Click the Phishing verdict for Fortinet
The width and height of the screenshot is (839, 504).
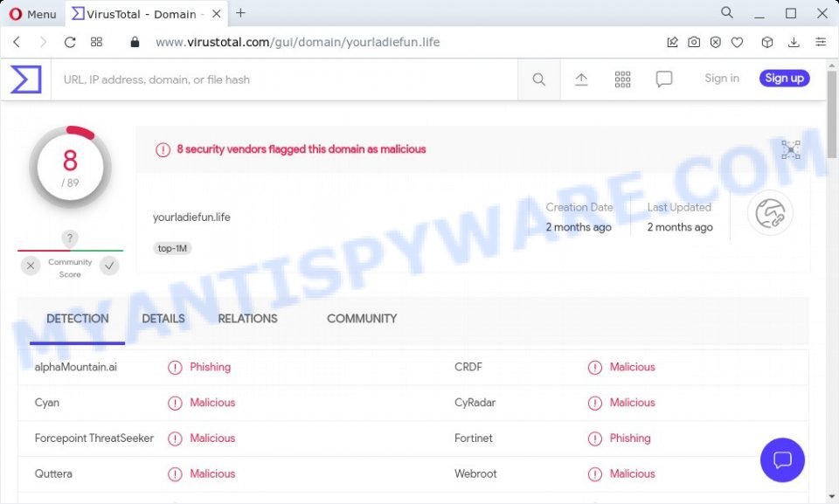coord(630,438)
